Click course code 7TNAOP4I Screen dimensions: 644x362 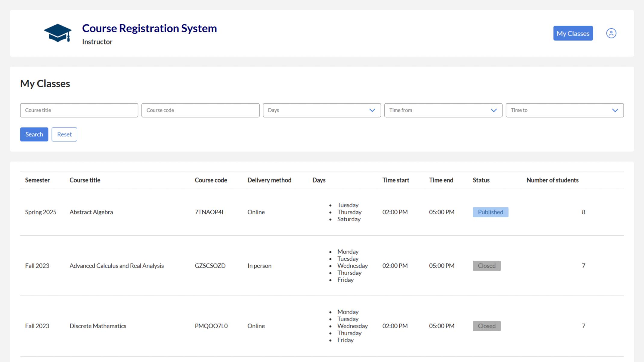(x=209, y=212)
